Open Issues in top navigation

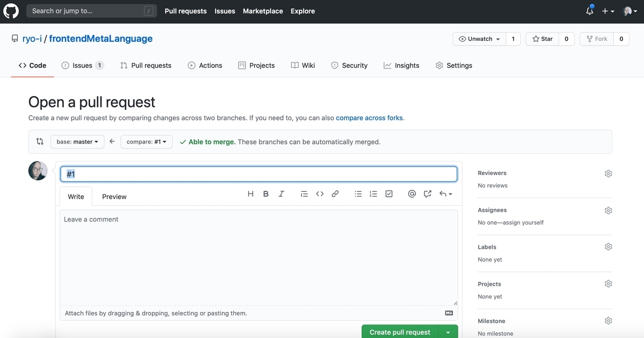point(225,11)
